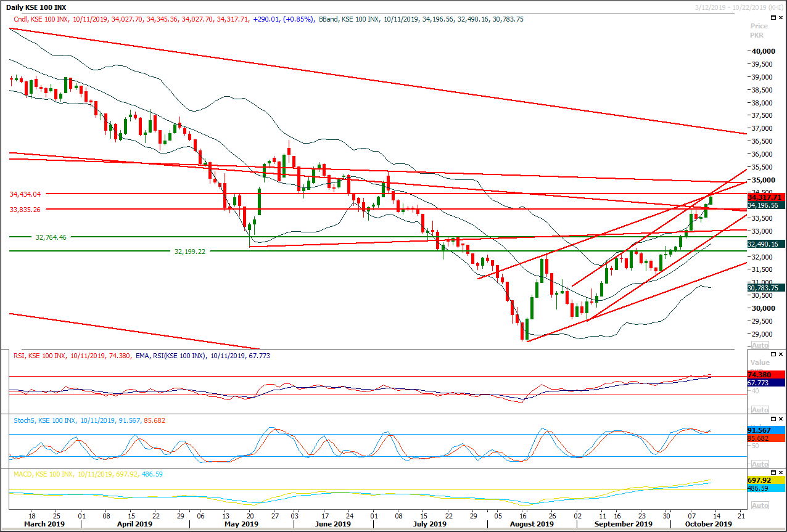The height and width of the screenshot is (532, 787).
Task: Click the 30,783.75 lower band value tag
Action: [765, 288]
